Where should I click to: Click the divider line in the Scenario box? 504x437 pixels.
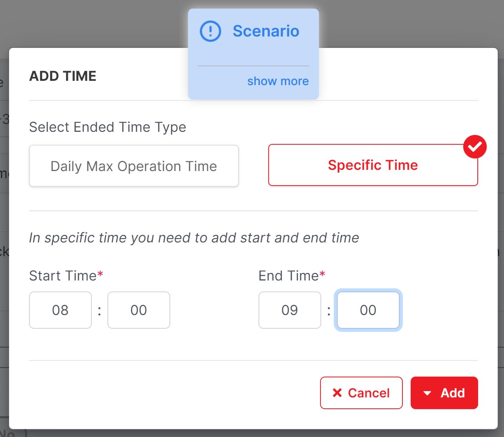(x=253, y=66)
